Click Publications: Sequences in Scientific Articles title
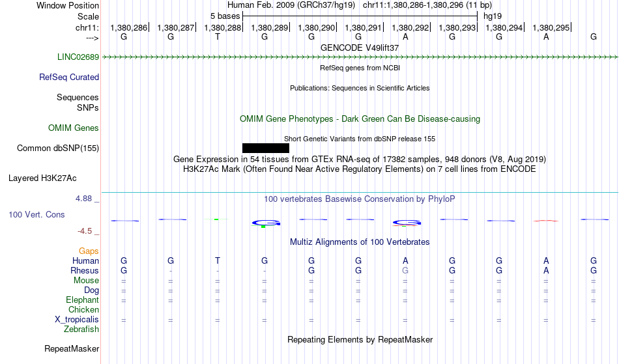This screenshot has height=364, width=619. [360, 88]
